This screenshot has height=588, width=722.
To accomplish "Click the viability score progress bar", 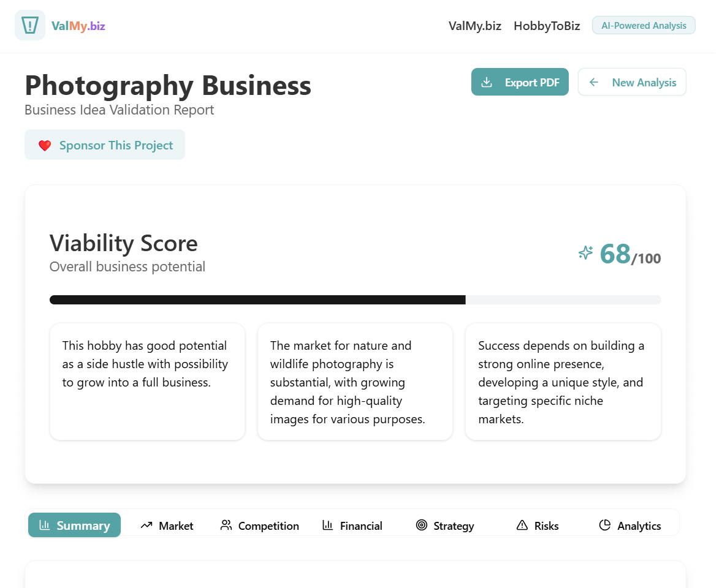I will (x=355, y=300).
